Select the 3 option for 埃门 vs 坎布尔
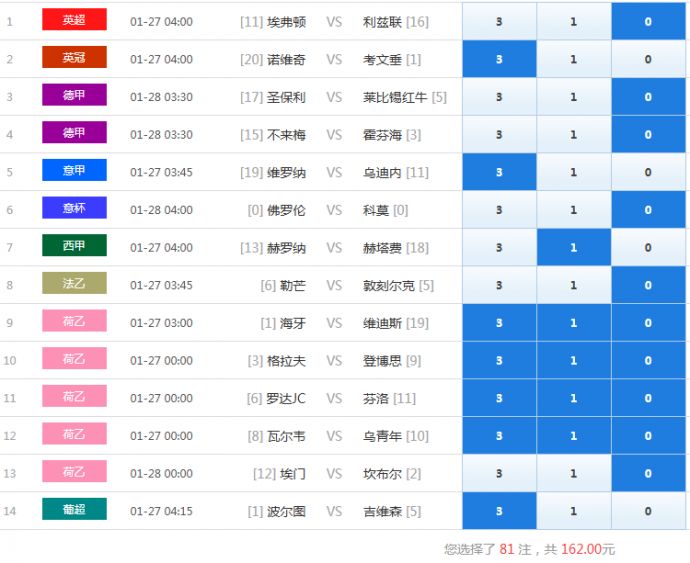690x563 pixels. pyautogui.click(x=499, y=473)
